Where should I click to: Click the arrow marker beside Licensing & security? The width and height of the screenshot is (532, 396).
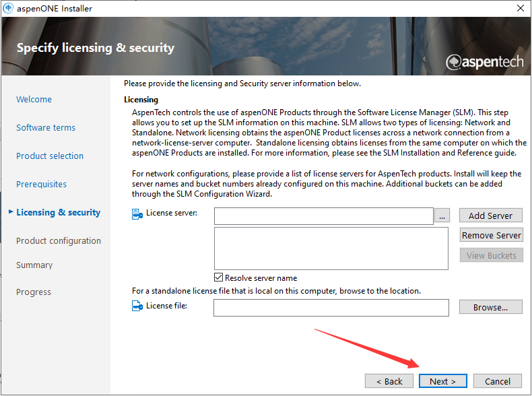coord(10,212)
